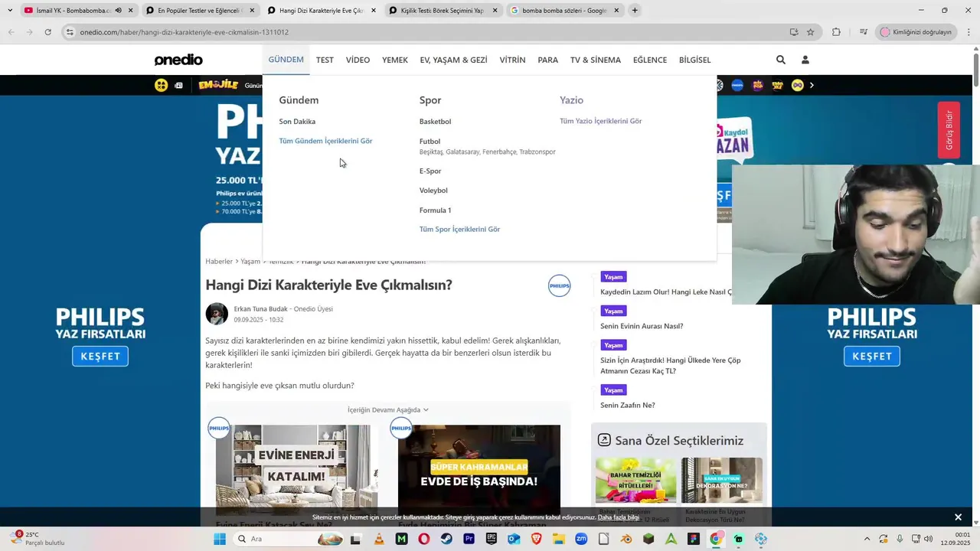This screenshot has height=551, width=980.
Task: Open the browser extensions puzzle icon
Action: pyautogui.click(x=836, y=32)
